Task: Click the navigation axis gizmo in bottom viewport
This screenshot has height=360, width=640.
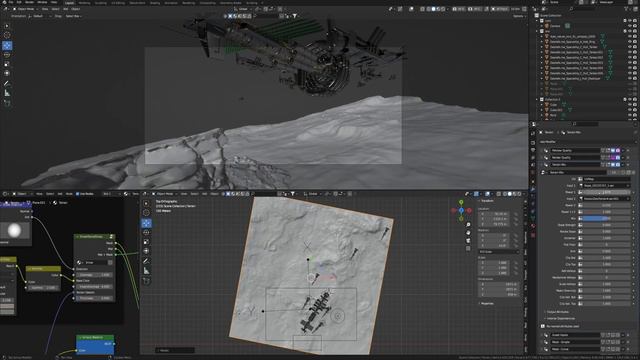Action: tap(461, 211)
